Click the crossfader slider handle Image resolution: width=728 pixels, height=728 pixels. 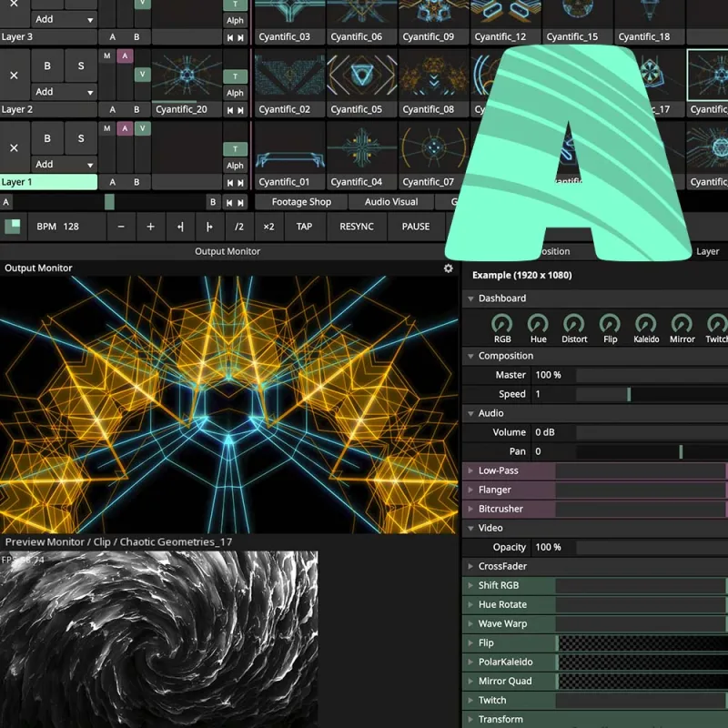click(109, 202)
